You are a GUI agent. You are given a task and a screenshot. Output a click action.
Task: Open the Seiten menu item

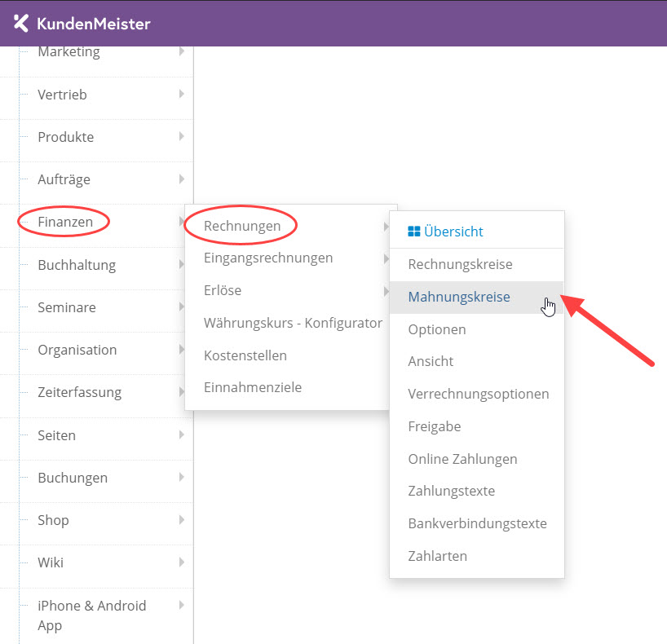56,435
